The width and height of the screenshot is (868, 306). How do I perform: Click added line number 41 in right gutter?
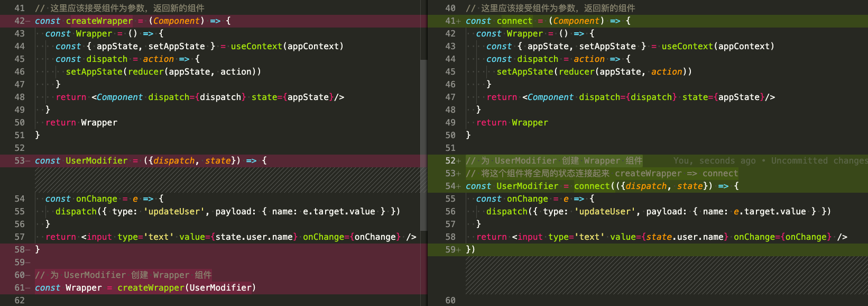tap(450, 21)
